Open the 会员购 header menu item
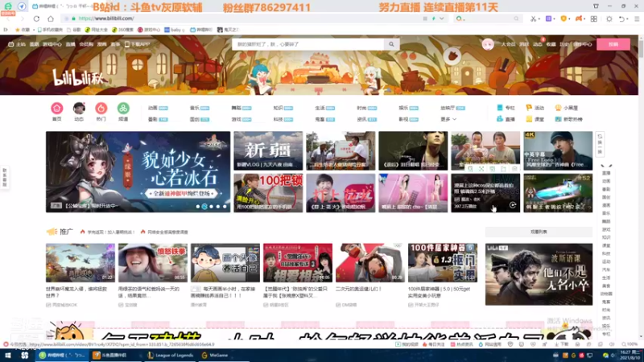Image resolution: width=644 pixels, height=362 pixels. (x=86, y=44)
